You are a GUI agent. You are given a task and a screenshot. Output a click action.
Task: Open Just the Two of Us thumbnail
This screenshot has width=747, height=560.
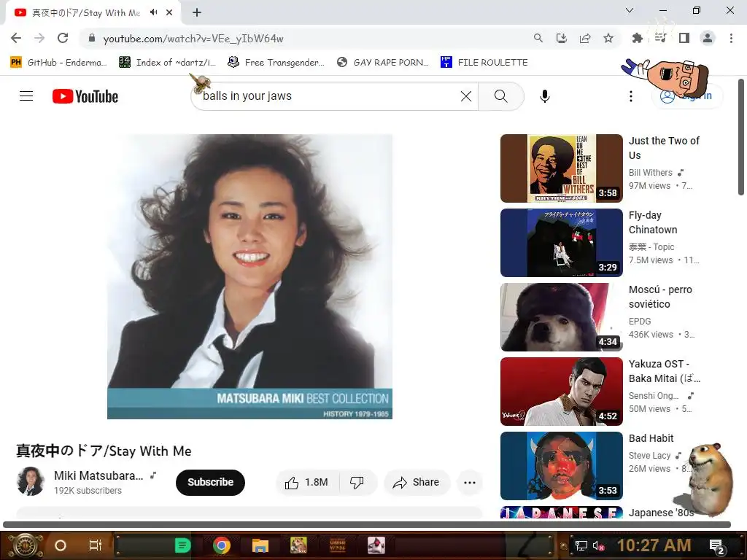[x=561, y=168]
